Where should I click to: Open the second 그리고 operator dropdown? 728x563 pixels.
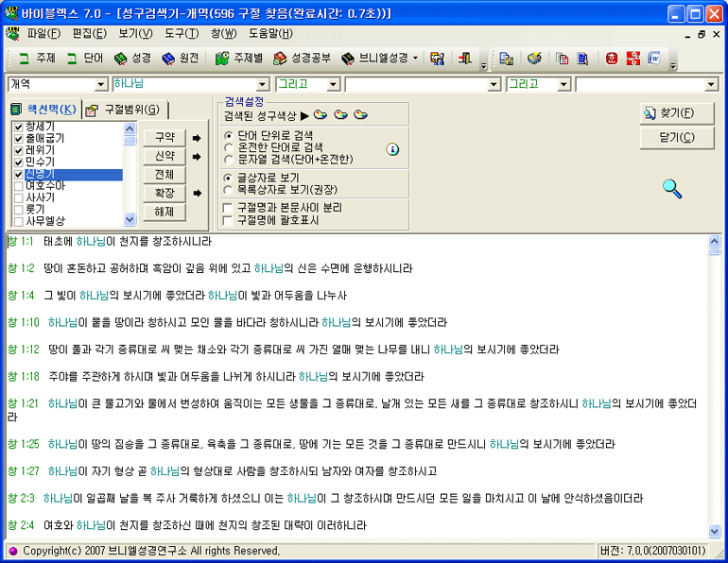[x=563, y=84]
